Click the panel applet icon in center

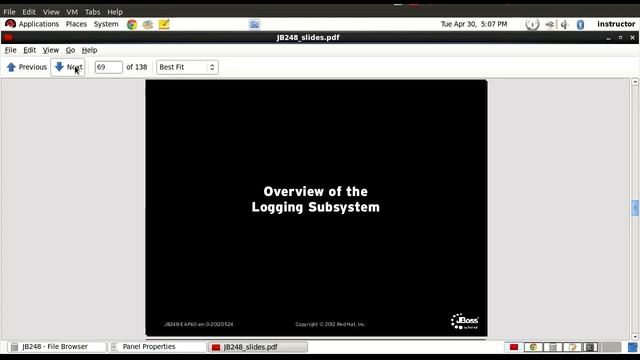[254, 24]
